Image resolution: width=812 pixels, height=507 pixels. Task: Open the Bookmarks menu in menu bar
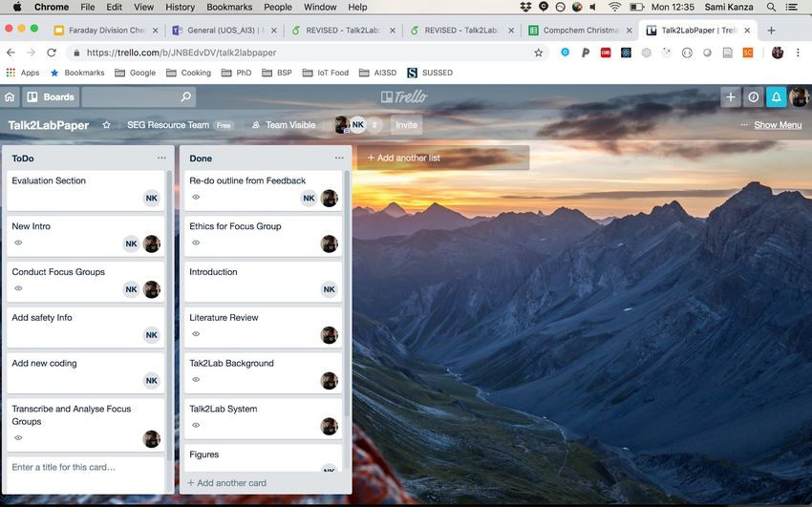(229, 7)
